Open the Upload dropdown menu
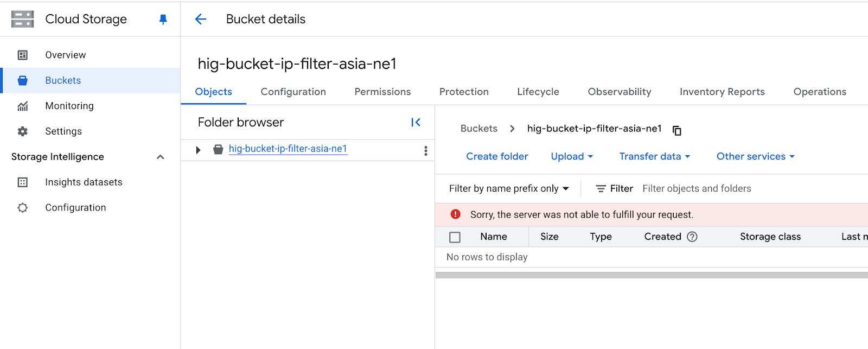This screenshot has width=868, height=349. (572, 156)
